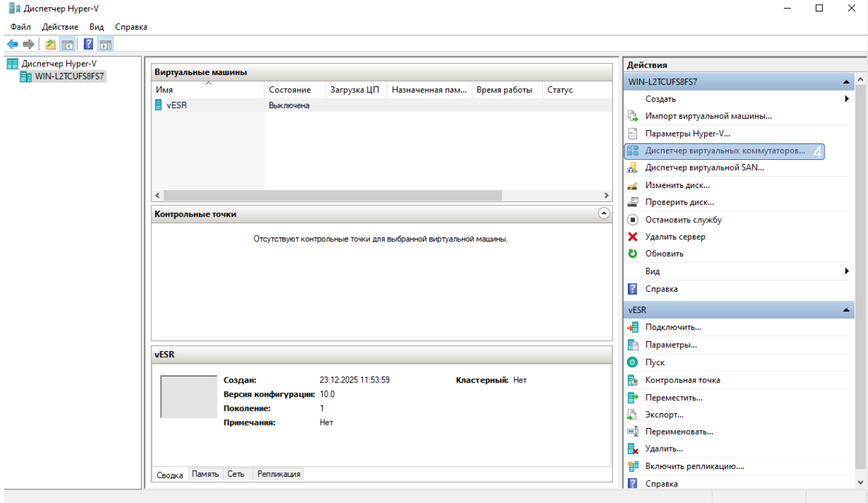Collapse the Контрольные точки panel

click(604, 213)
